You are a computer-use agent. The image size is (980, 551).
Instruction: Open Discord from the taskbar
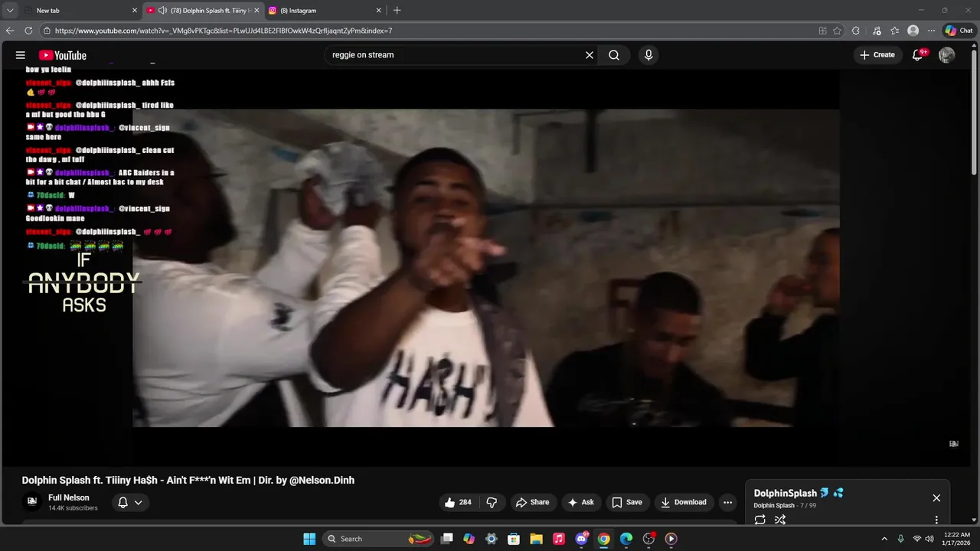click(582, 539)
